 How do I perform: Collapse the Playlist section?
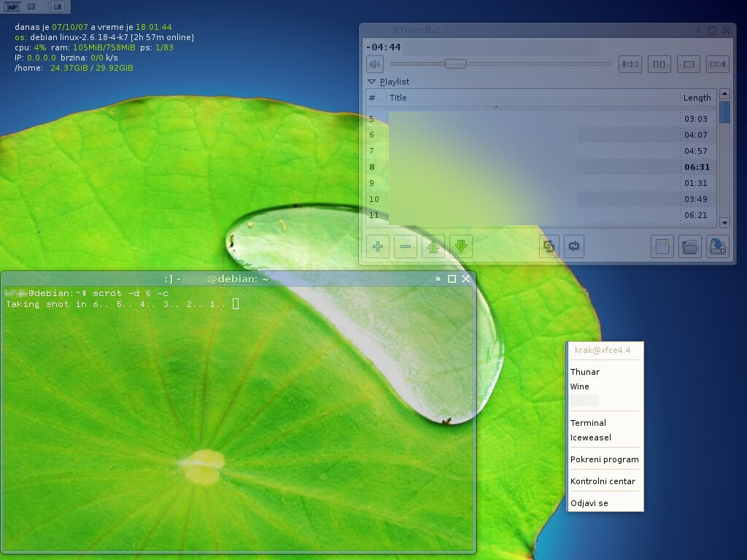tap(373, 81)
